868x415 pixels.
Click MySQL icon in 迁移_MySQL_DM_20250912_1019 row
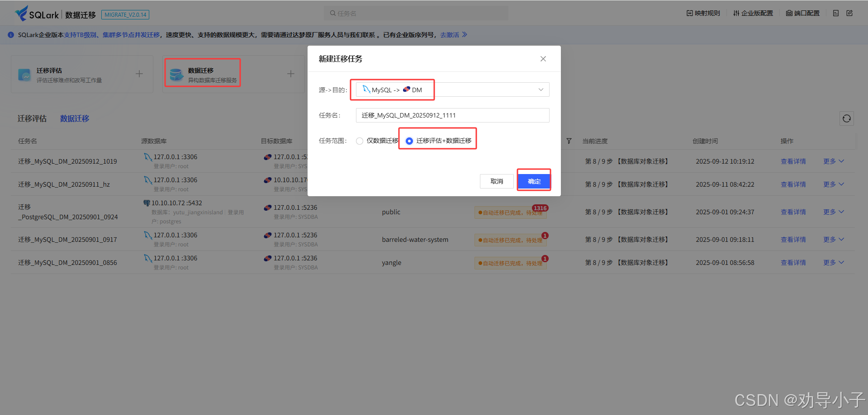tap(148, 157)
